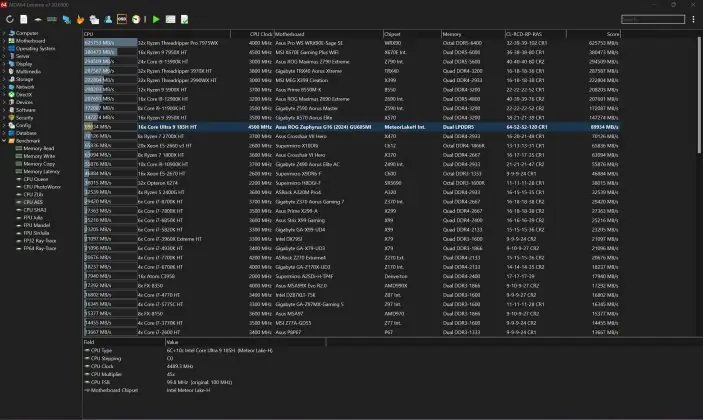Screen dimensions: 703x420
Task: Click the green round clock toolbar icon
Action: pos(136,19)
